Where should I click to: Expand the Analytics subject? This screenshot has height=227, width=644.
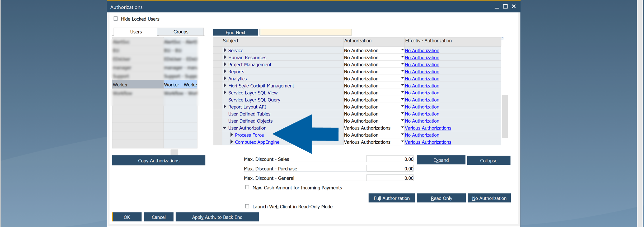pos(225,78)
